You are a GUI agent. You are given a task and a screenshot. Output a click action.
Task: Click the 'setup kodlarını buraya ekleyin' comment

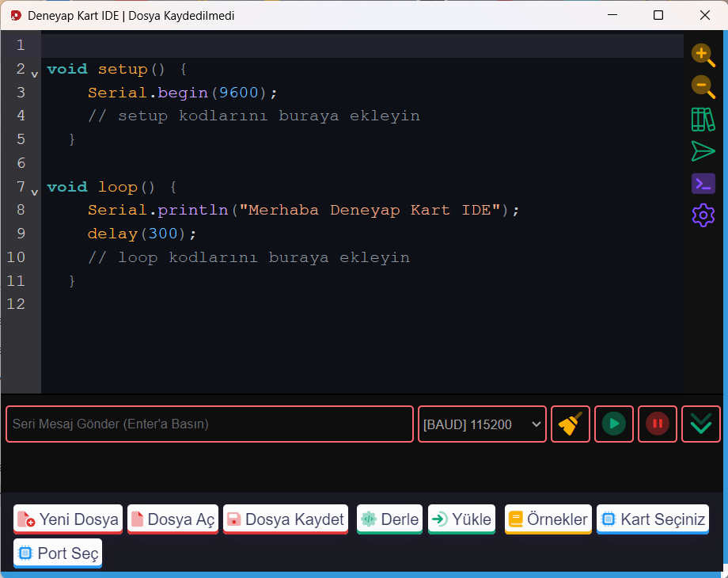[253, 116]
